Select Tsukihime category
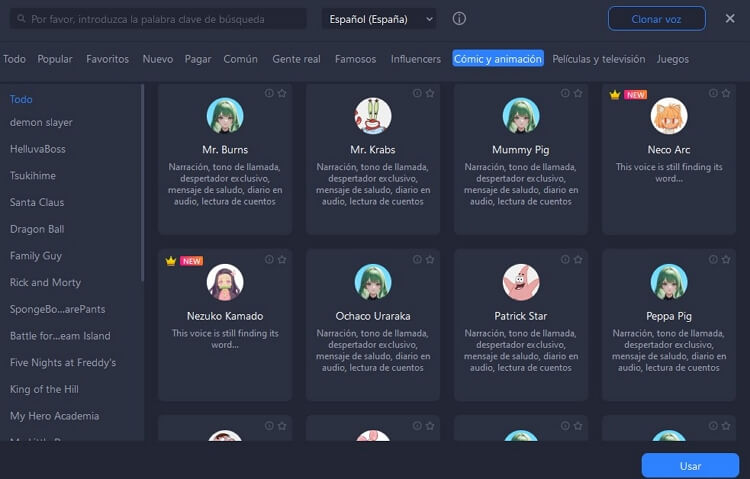This screenshot has width=750, height=479. tap(33, 176)
